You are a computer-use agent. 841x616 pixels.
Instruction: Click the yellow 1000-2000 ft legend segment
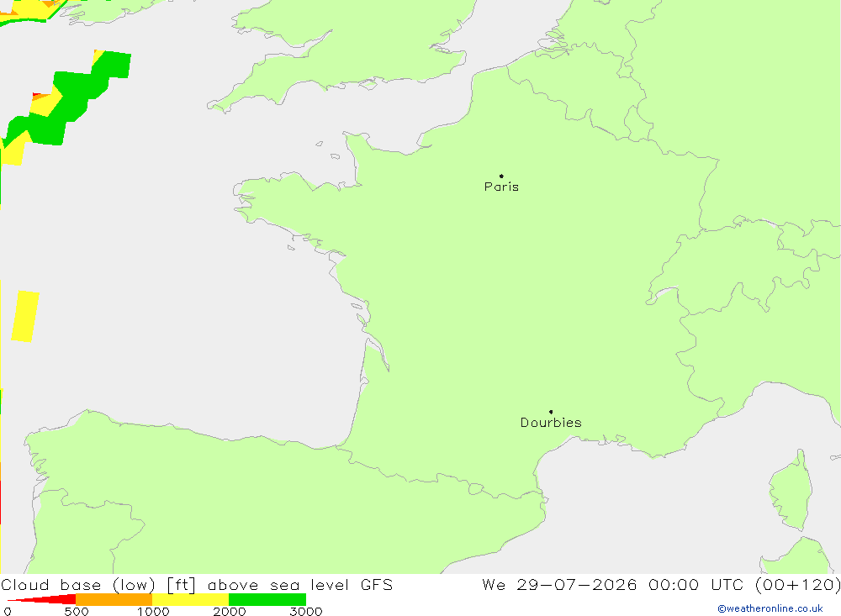pyautogui.click(x=190, y=599)
